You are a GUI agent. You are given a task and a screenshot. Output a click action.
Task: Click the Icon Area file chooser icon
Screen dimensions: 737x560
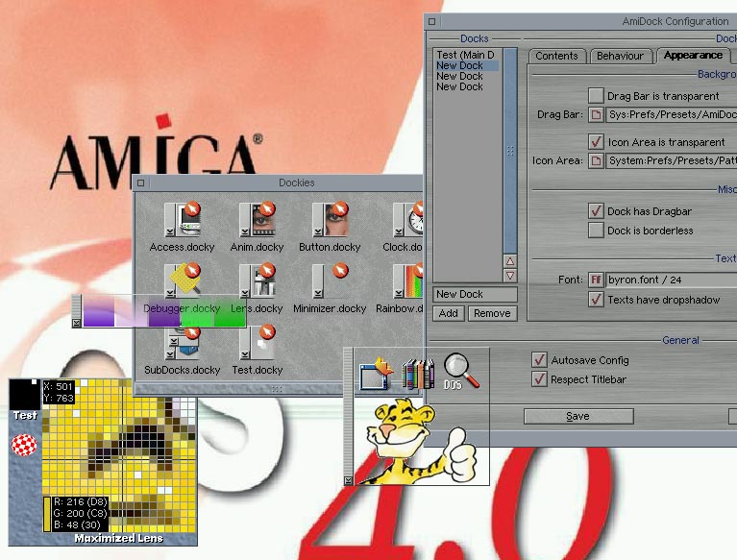click(596, 160)
